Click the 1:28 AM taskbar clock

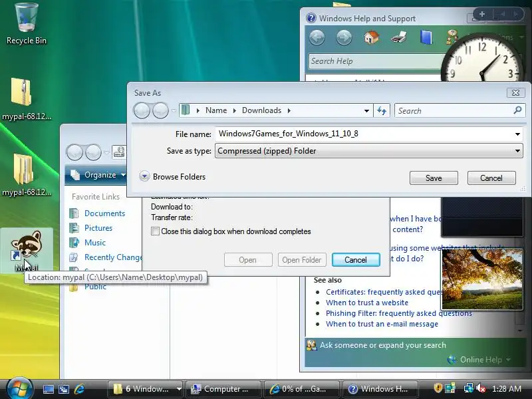coord(507,389)
